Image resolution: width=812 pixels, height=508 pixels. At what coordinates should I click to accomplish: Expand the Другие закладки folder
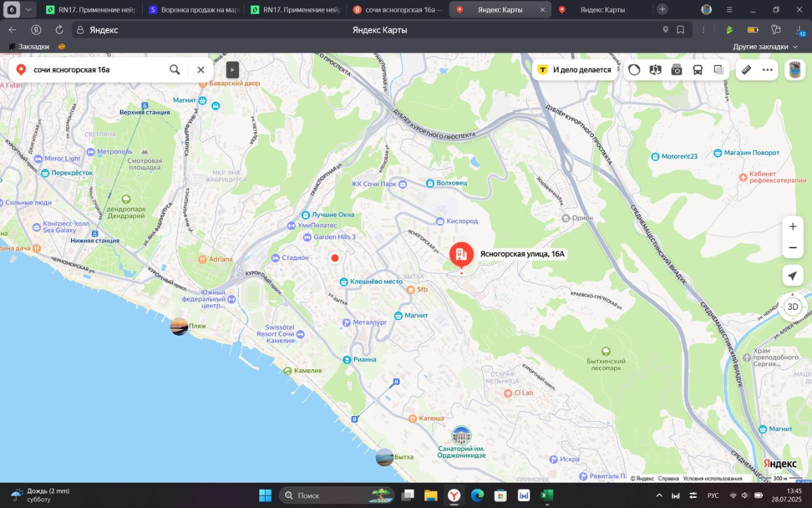[x=765, y=46]
